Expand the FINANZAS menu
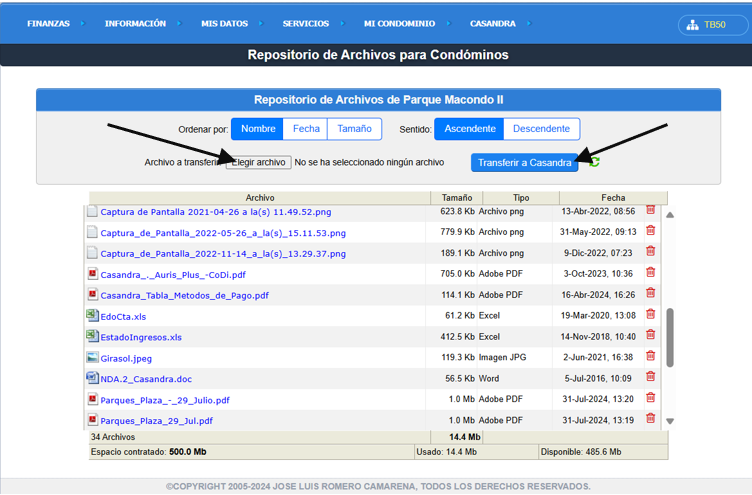The height and width of the screenshot is (495, 752). (x=49, y=24)
